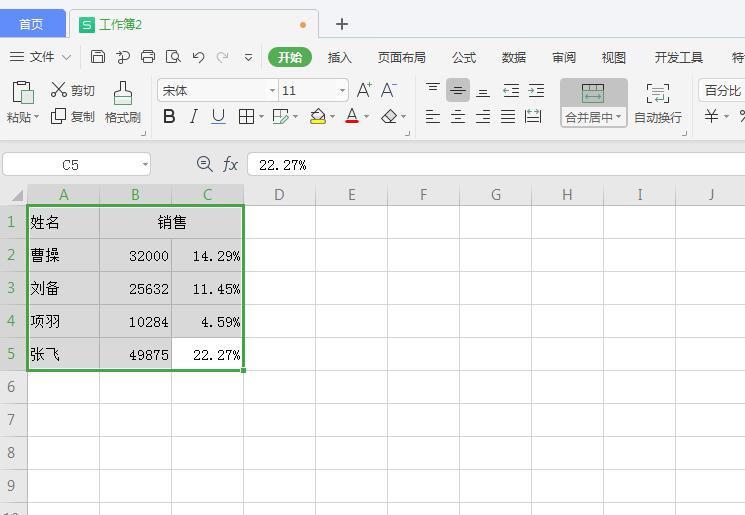
Task: Open the font size 11 dropdown
Action: (x=342, y=90)
